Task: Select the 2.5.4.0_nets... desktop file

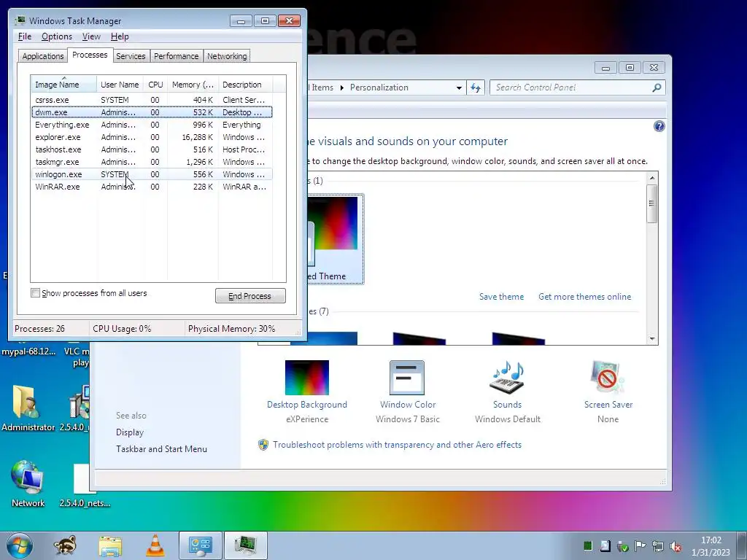Action: tap(85, 486)
